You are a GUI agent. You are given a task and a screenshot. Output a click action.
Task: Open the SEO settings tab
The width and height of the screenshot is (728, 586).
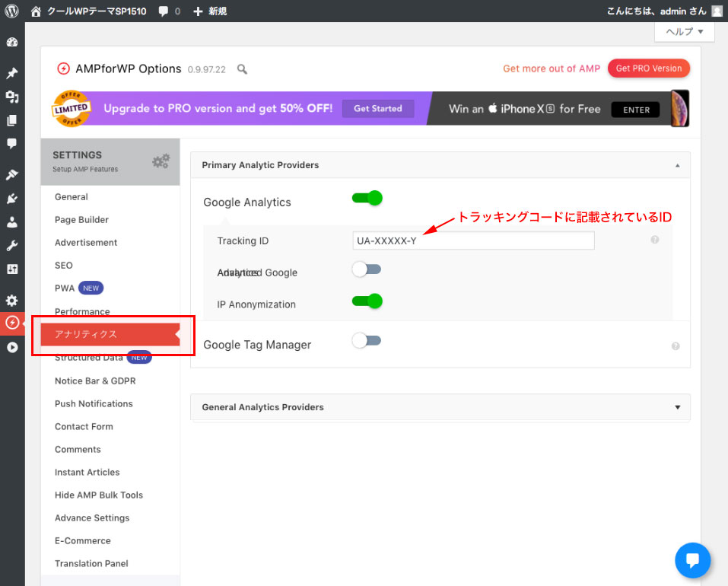64,265
